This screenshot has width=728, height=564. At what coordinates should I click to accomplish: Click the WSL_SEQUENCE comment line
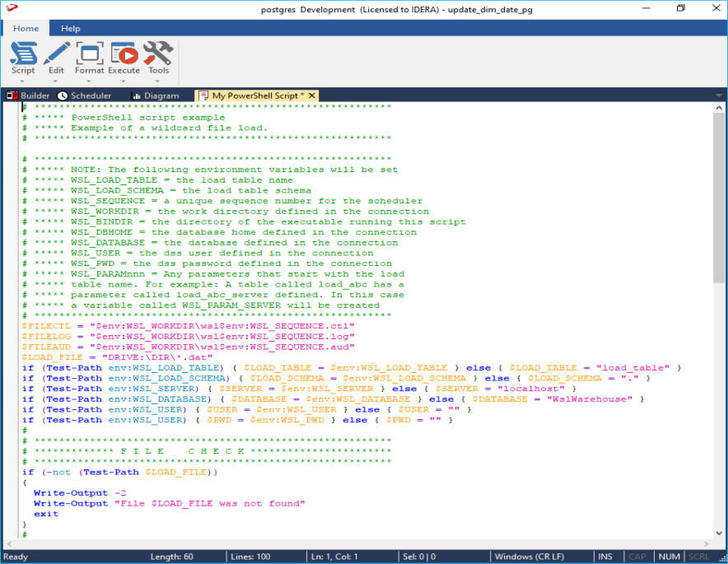coord(222,201)
